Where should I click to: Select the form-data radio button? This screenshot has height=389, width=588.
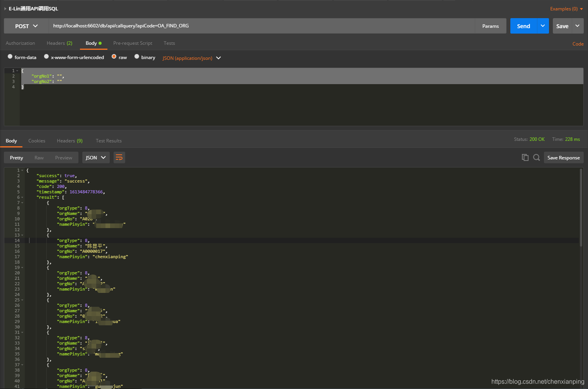click(10, 56)
